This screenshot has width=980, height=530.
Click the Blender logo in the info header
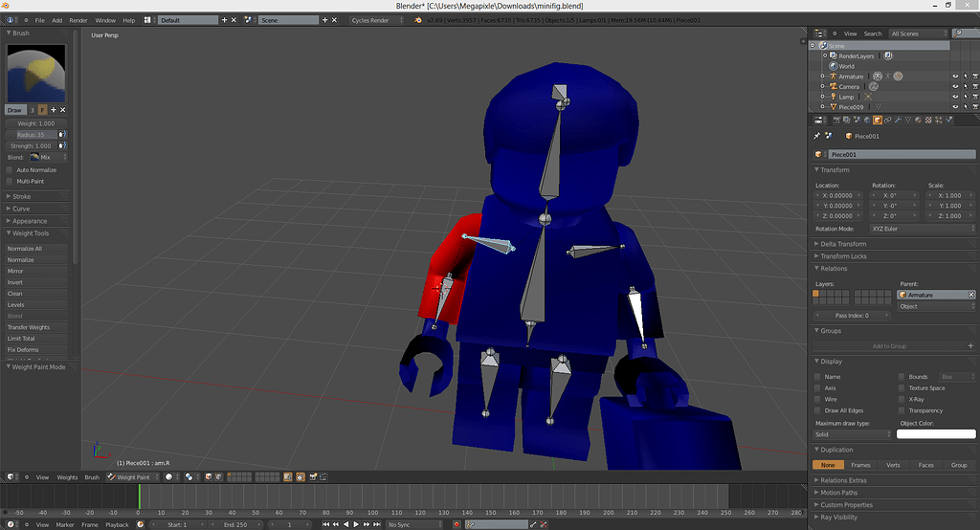click(418, 20)
